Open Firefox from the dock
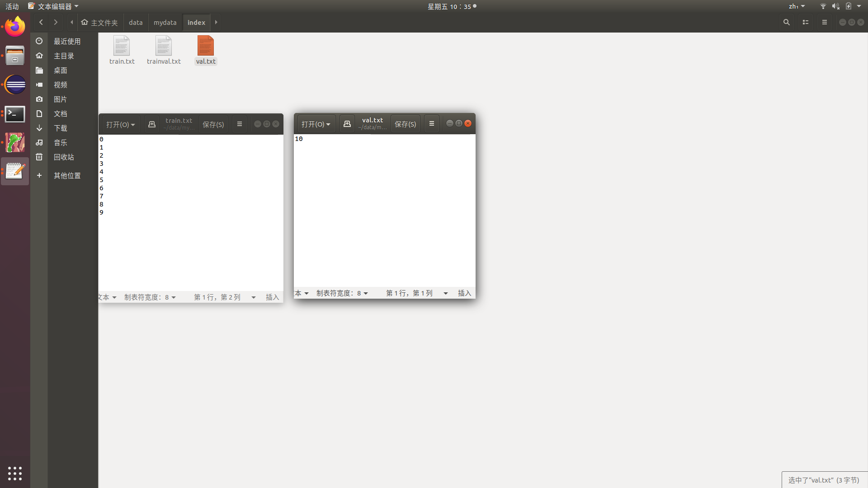The height and width of the screenshot is (488, 868). tap(15, 27)
